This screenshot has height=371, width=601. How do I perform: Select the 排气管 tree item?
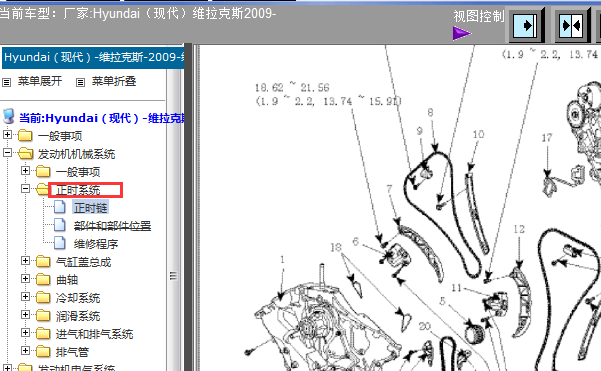point(72,352)
